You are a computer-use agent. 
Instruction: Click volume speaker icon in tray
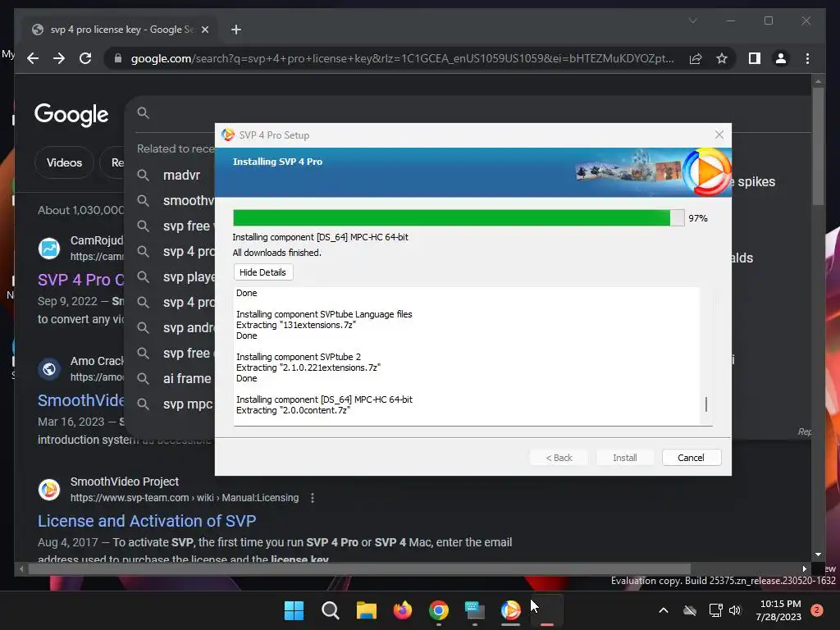pyautogui.click(x=735, y=610)
